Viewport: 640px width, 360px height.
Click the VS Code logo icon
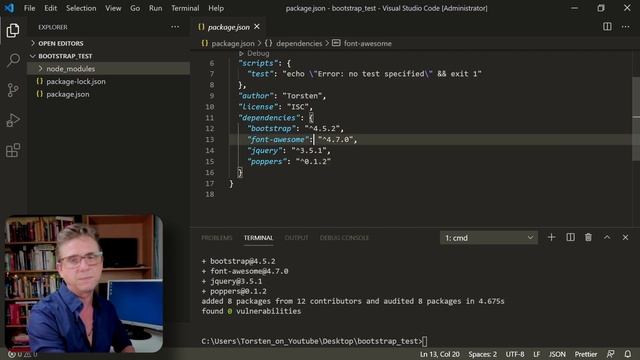[9, 8]
